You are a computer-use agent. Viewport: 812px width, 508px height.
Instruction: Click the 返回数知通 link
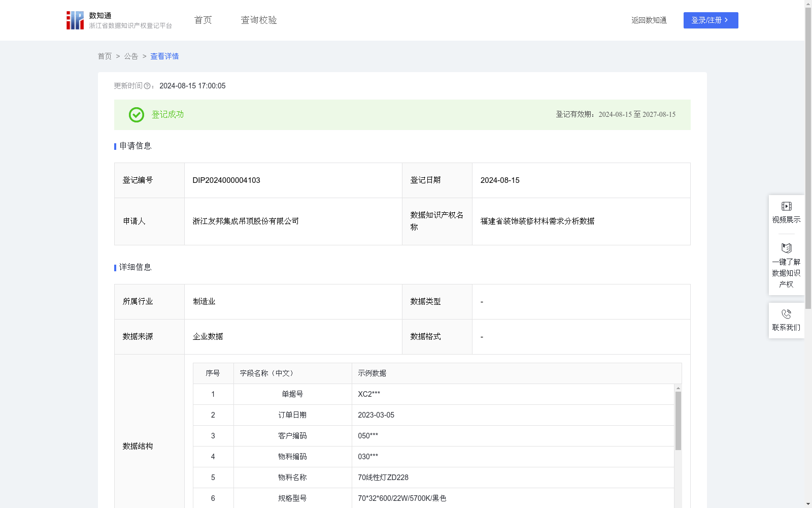click(x=649, y=20)
